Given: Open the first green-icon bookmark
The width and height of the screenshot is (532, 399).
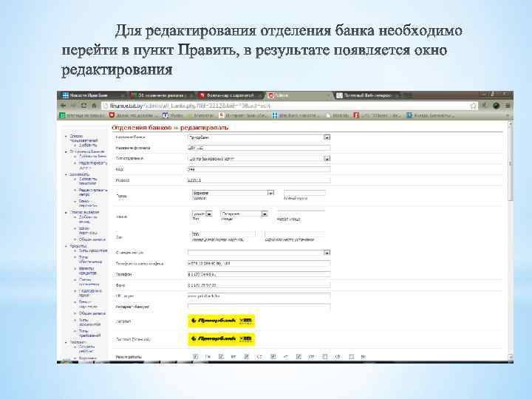Looking at the screenshot, I should 82,115.
